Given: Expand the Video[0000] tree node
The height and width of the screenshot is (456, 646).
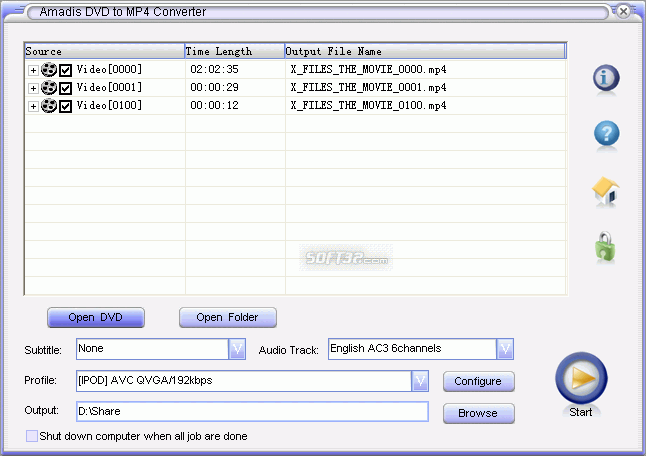Looking at the screenshot, I should tap(33, 70).
